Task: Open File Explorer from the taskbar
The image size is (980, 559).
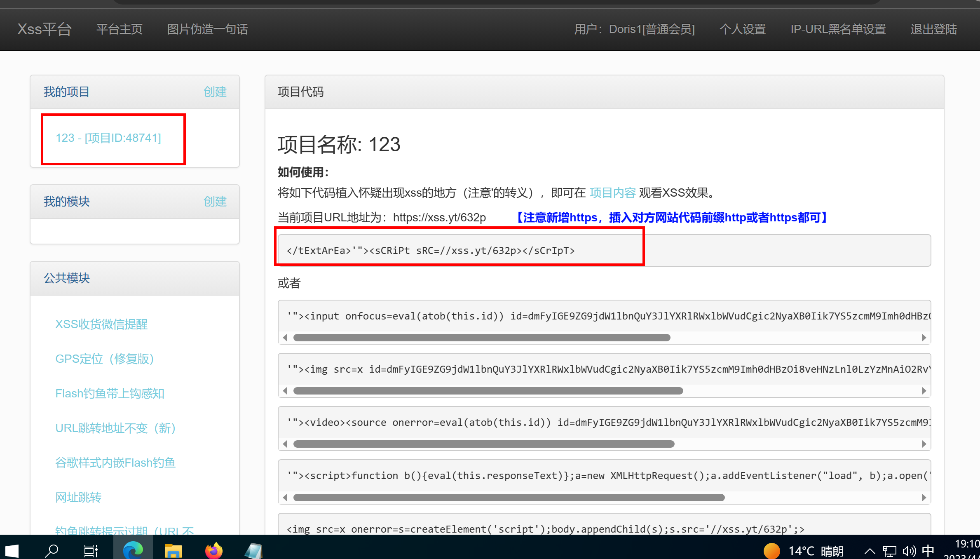Action: coord(173,550)
